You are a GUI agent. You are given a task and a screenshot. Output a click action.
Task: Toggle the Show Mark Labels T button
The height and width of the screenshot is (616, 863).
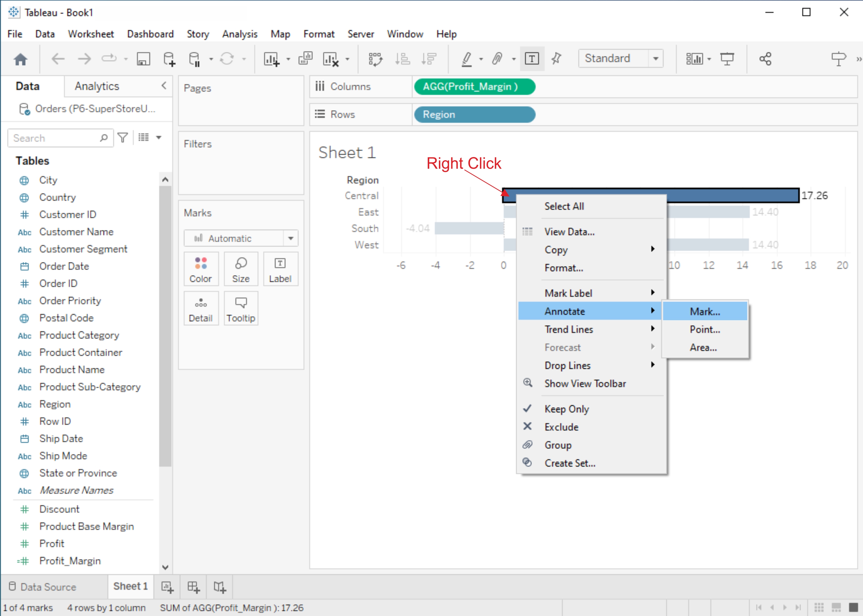(x=532, y=59)
